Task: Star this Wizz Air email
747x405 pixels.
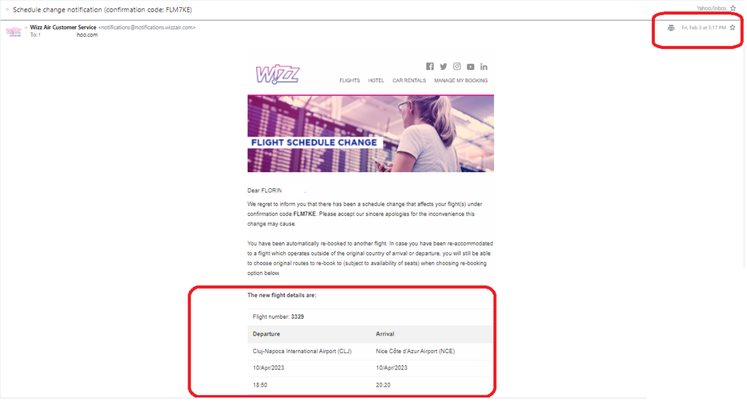Action: [732, 28]
